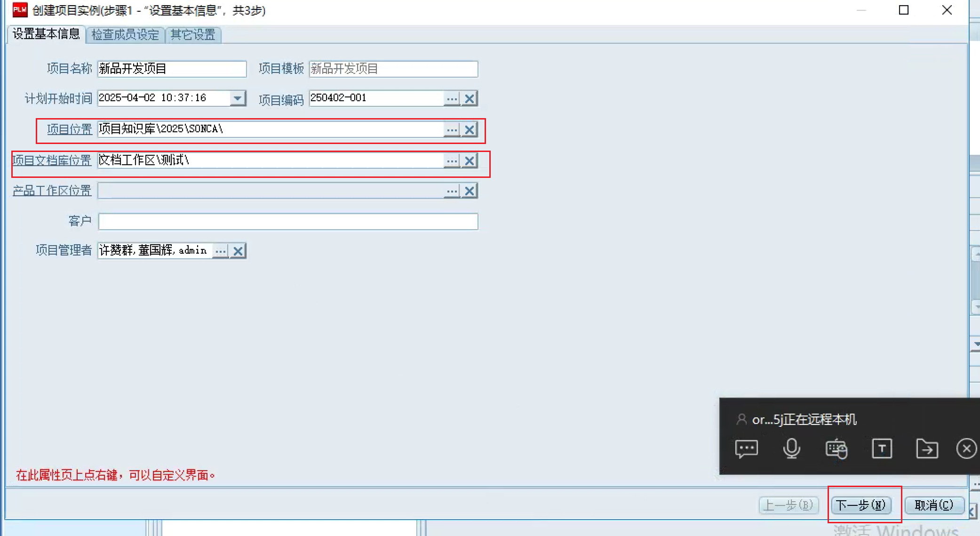Expand 计划开始时间 date dropdown

238,98
